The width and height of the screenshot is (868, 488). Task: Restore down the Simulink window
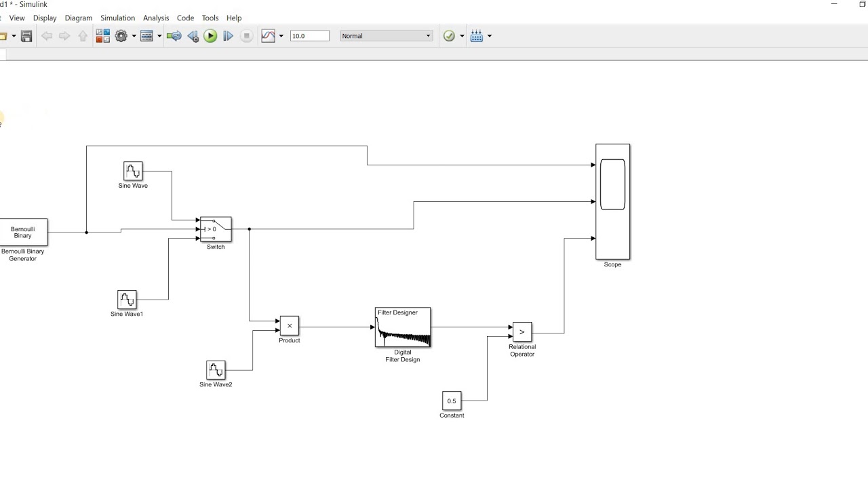coord(862,4)
